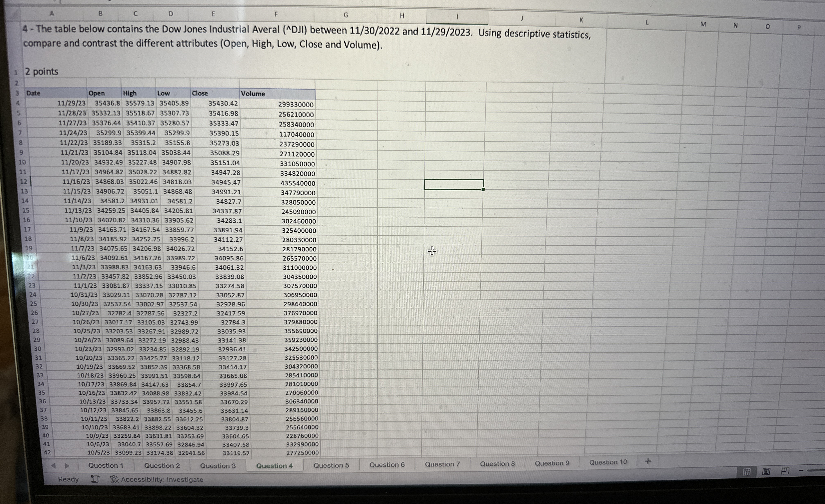Select row 12 header

click(x=24, y=181)
